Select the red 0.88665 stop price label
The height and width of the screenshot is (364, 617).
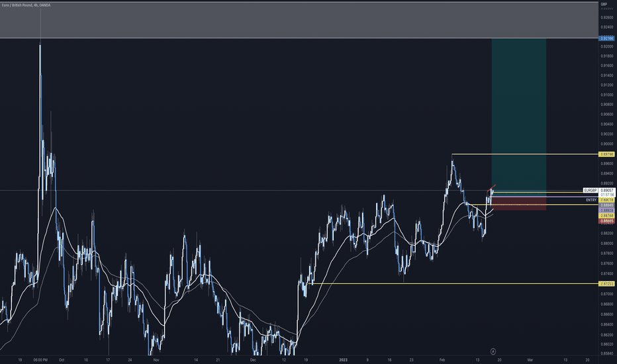click(606, 221)
